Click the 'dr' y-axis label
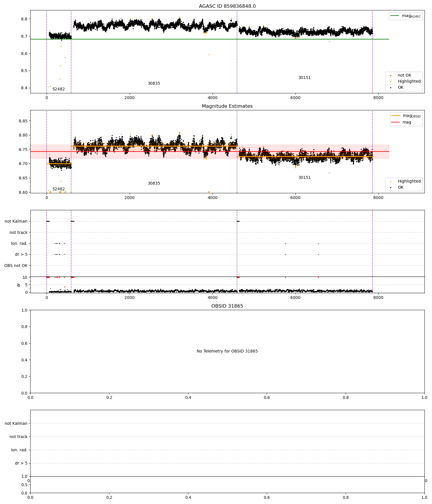 click(19, 285)
